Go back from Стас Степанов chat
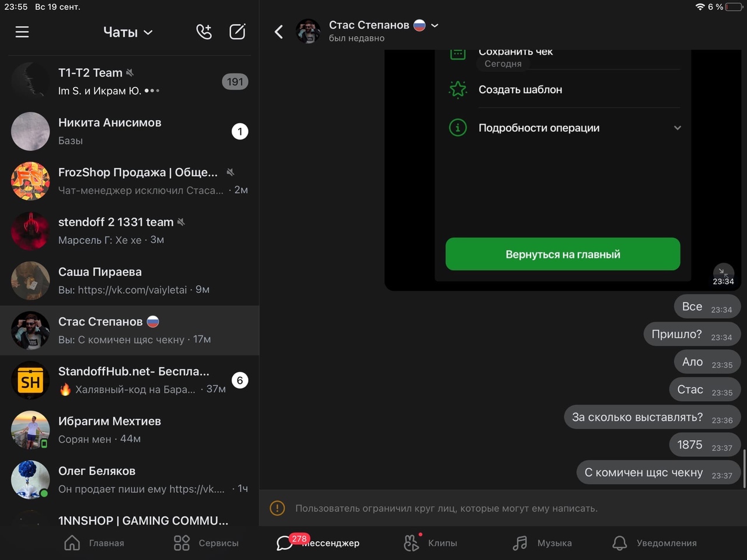This screenshot has width=747, height=560. tap(279, 32)
